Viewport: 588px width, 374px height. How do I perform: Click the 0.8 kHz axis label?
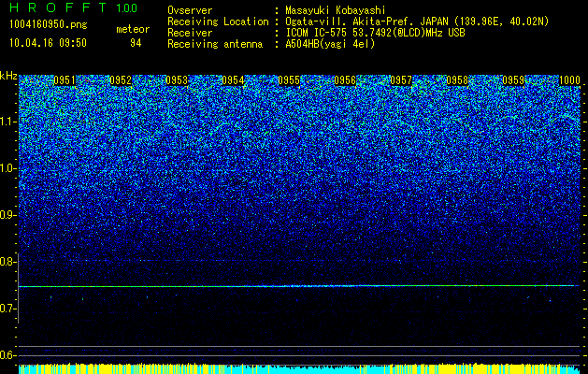[x=8, y=262]
